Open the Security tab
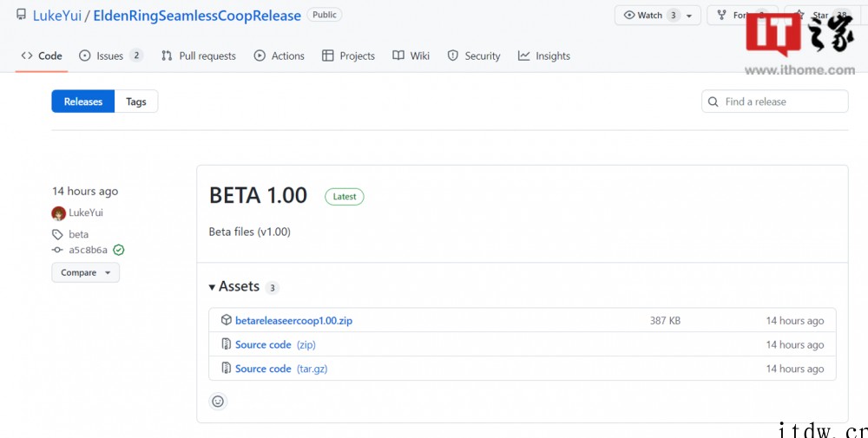The image size is (868, 438). 474,56
